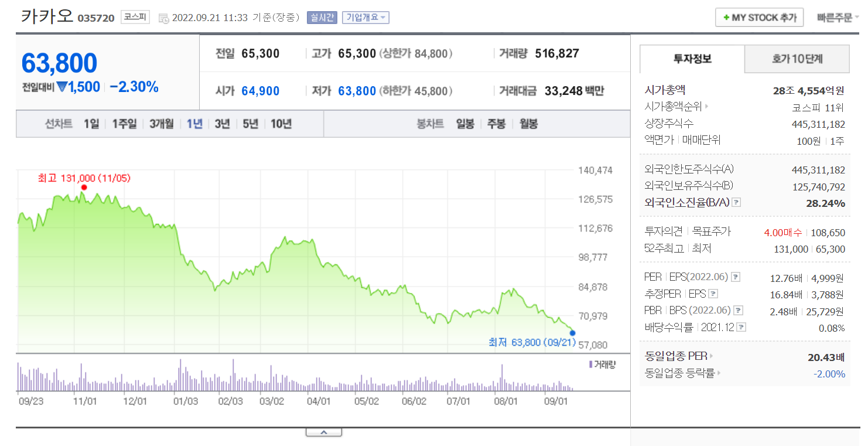The image size is (868, 446).
Task: Show the 월봉 monthly candle chart
Action: tap(528, 124)
